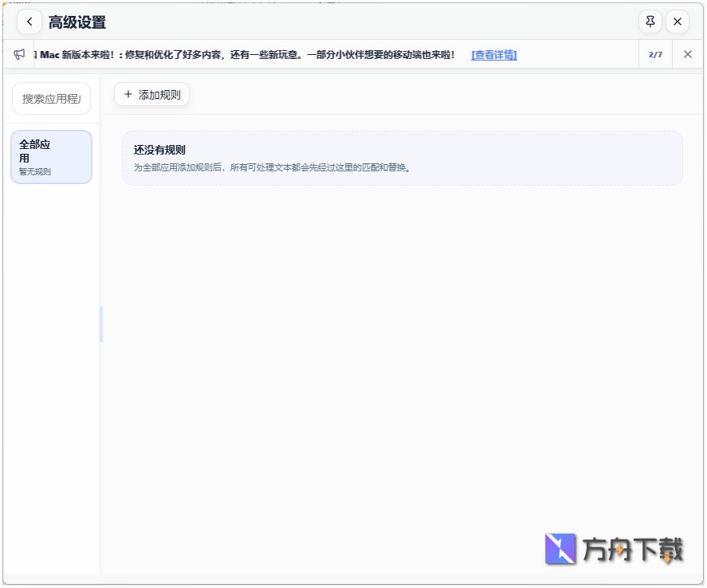
Task: Click the dashed 还没有规则 empty-state card
Action: point(401,157)
